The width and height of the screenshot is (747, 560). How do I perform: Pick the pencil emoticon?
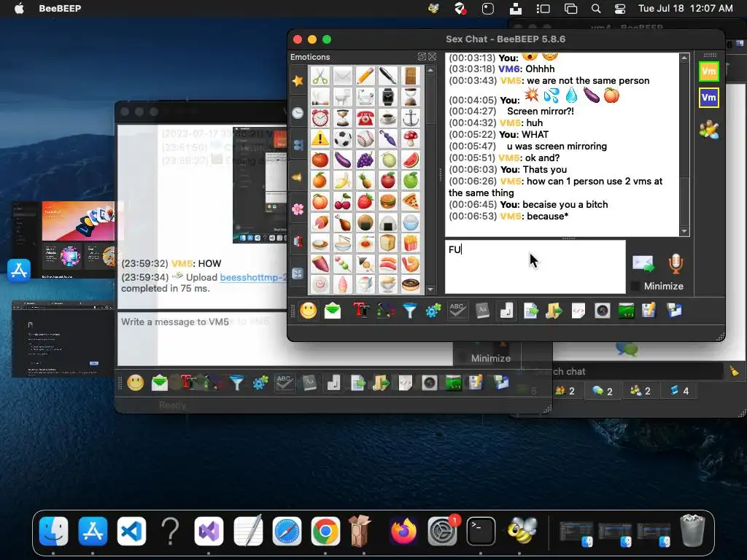(x=365, y=76)
